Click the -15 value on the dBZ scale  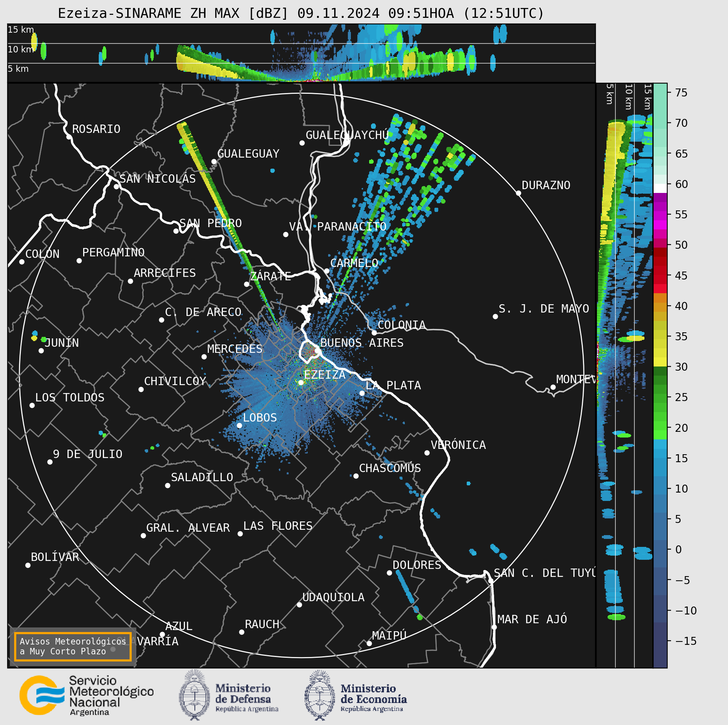[x=686, y=641]
